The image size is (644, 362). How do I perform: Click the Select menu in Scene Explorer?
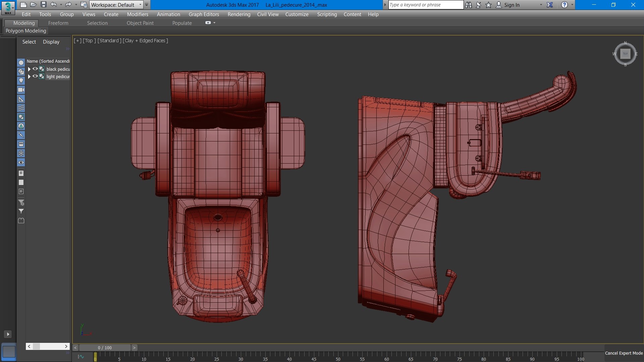(x=29, y=42)
